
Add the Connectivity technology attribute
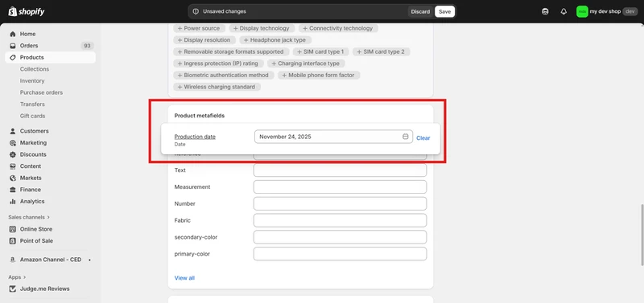click(x=338, y=28)
